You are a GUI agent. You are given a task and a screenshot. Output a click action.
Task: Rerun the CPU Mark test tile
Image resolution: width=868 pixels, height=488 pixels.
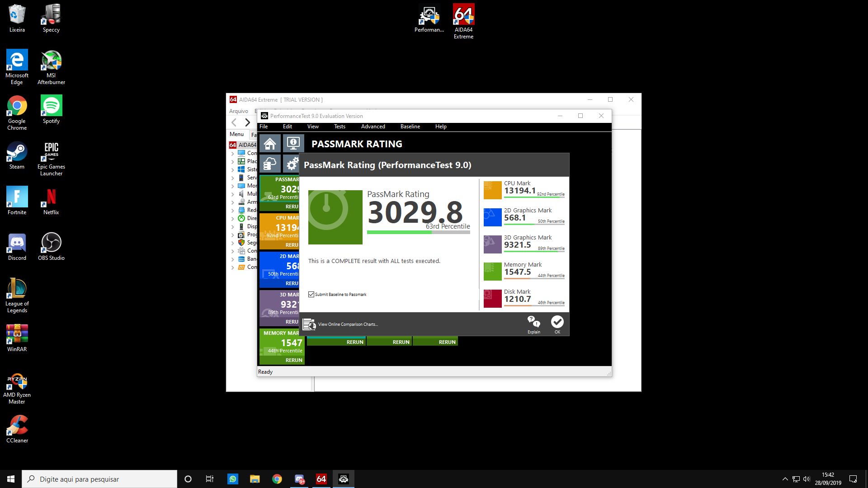(x=292, y=245)
